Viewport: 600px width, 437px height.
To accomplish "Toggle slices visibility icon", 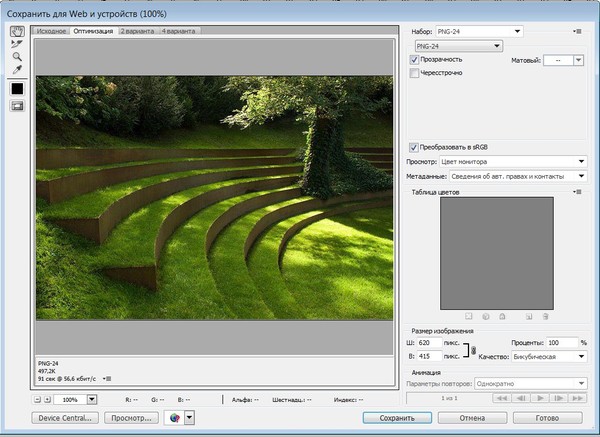I will tap(17, 107).
